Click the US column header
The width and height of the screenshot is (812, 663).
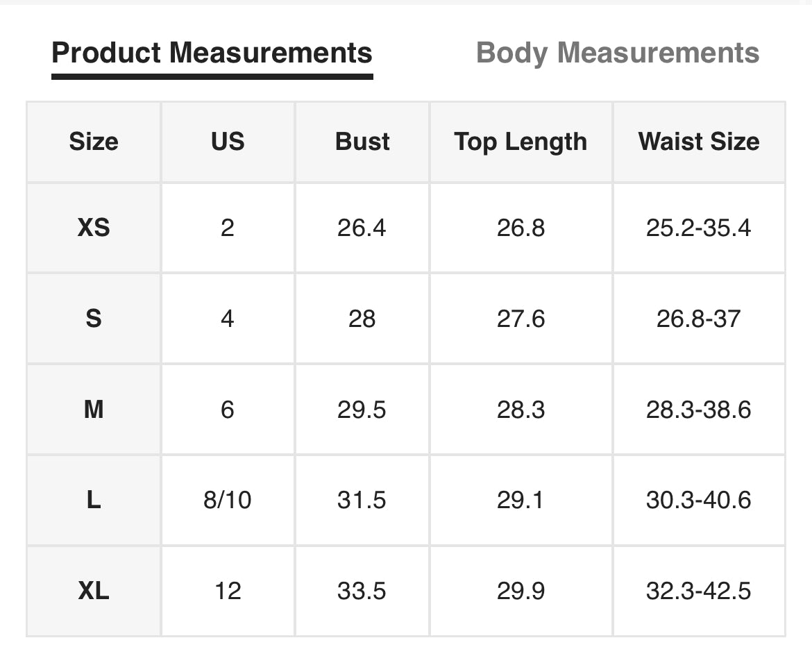228,142
